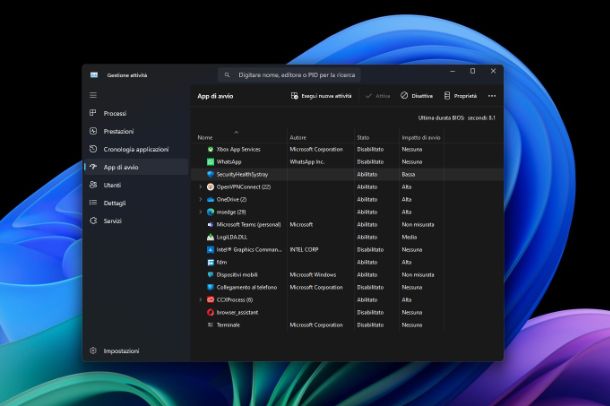The width and height of the screenshot is (610, 406).
Task: Click Esegui nuova attività button
Action: [x=321, y=96]
